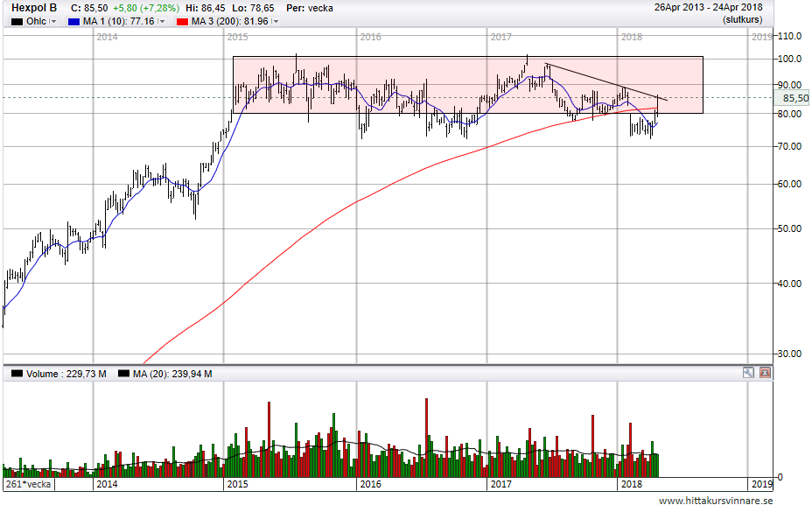Click 2018 on the time axis under the volume bars

tap(631, 484)
